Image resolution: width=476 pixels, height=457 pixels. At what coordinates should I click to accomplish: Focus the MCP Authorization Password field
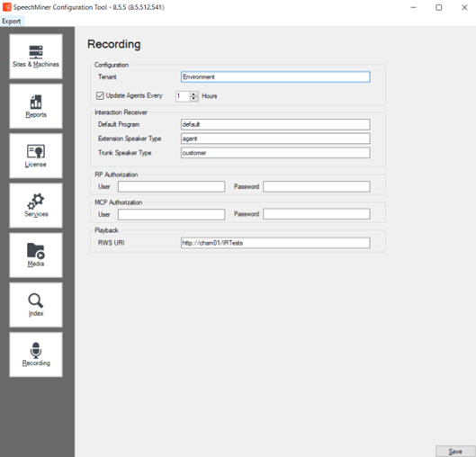coord(317,214)
